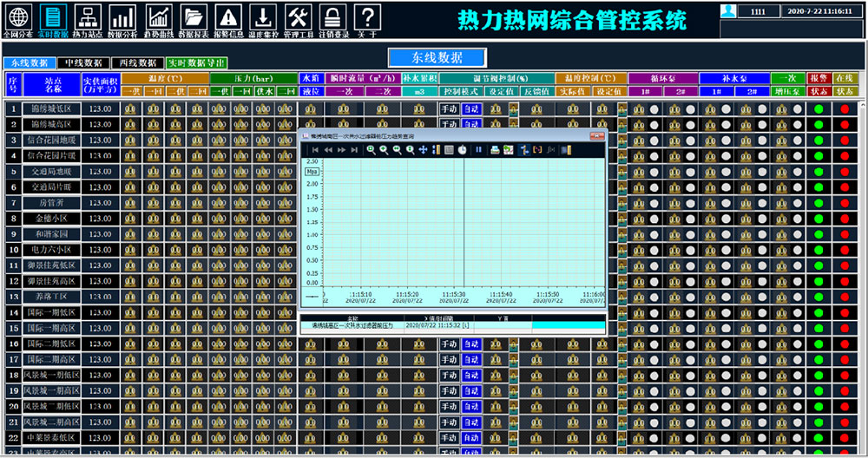The width and height of the screenshot is (868, 458).
Task: Click area value 123.00 in row 9
Action: [100, 234]
